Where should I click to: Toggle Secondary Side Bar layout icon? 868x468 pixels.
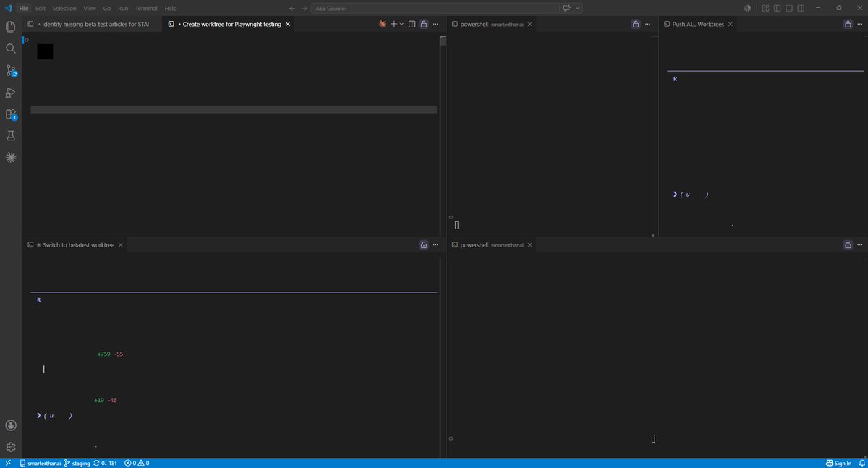pyautogui.click(x=800, y=8)
